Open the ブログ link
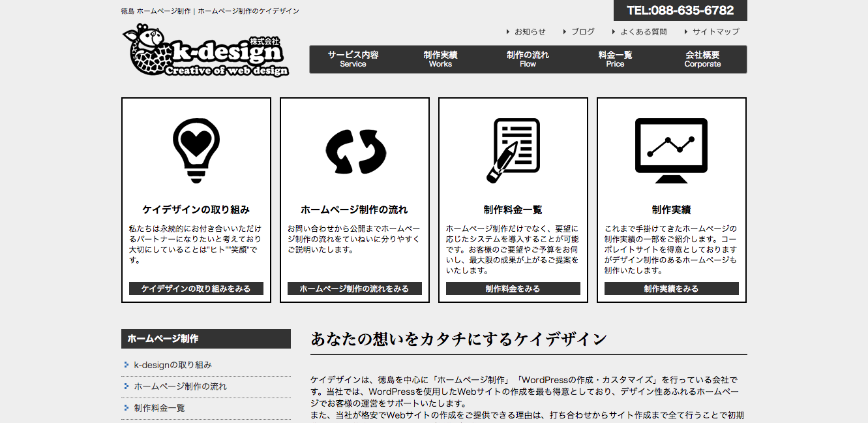This screenshot has width=868, height=423. click(x=582, y=31)
